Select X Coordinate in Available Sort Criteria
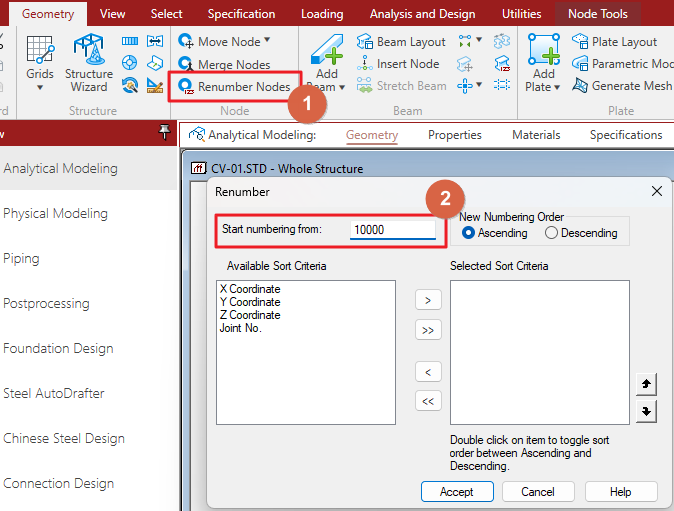674x511 pixels. tap(249, 289)
